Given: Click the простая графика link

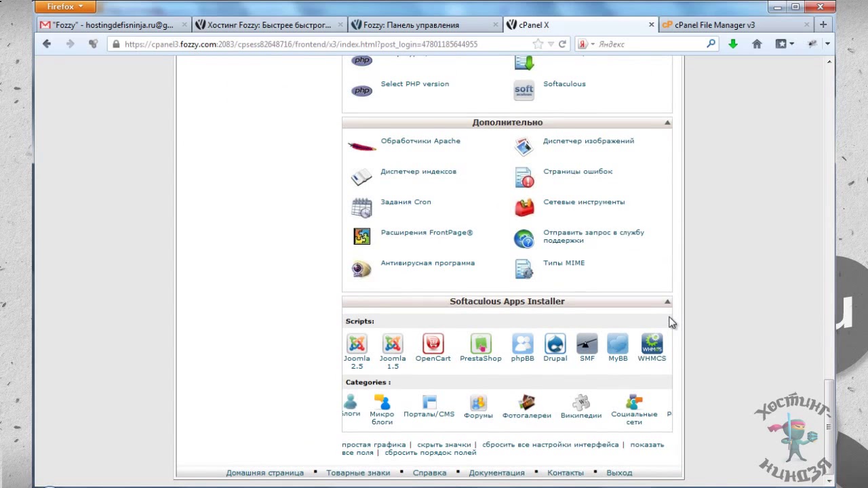Looking at the screenshot, I should (374, 445).
